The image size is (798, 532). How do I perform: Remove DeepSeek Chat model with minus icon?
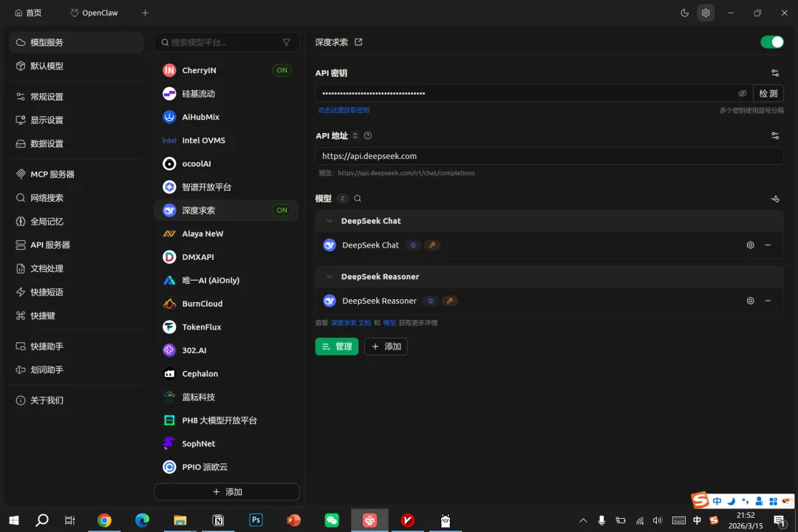tap(768, 245)
